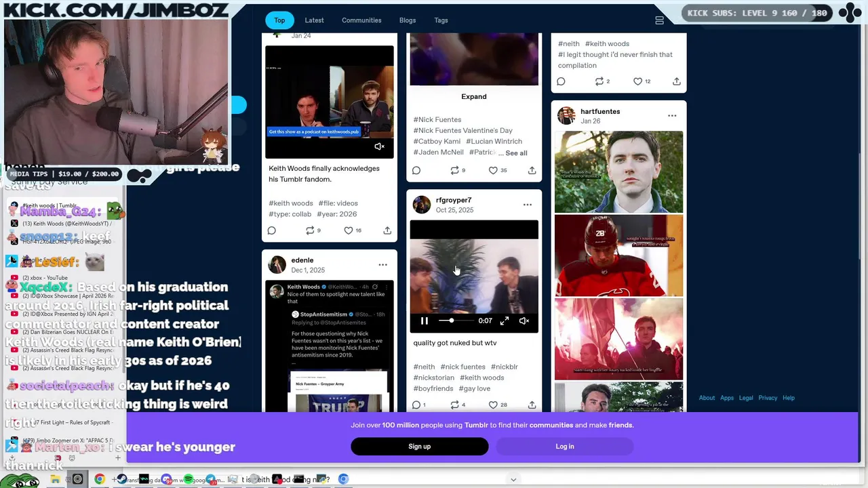
Task: Reply to the Keith Woods fandom post
Action: point(272,230)
